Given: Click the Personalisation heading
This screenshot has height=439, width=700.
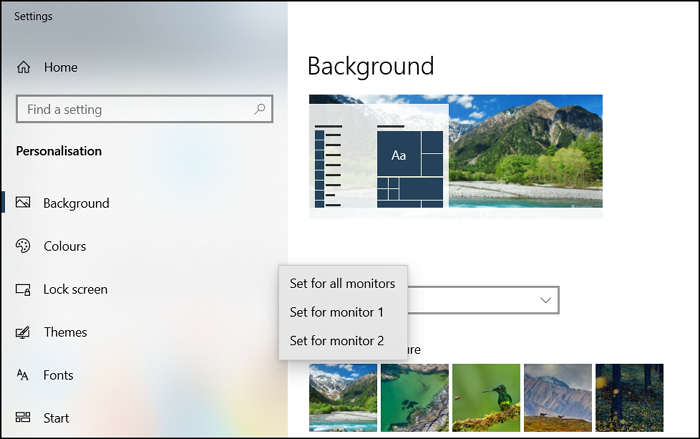Looking at the screenshot, I should click(x=59, y=151).
